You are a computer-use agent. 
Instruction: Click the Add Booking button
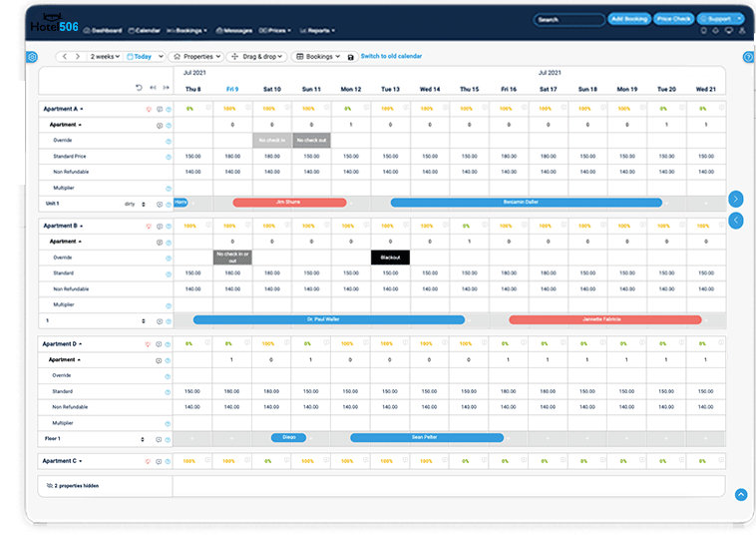pyautogui.click(x=629, y=19)
